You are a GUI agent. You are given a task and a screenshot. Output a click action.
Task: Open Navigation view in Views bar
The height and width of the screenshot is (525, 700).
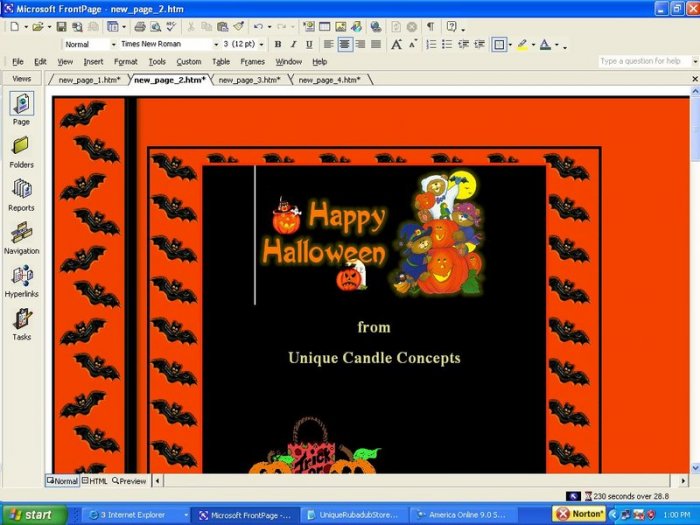[21, 239]
